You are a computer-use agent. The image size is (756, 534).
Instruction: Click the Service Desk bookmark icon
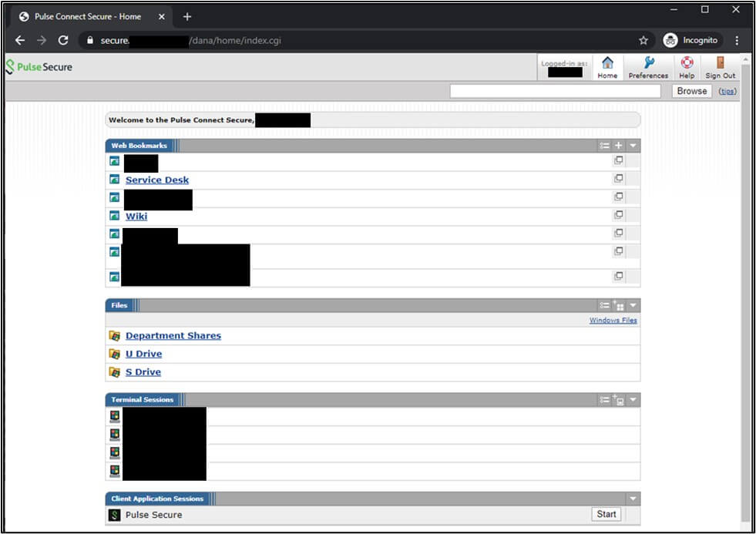click(114, 180)
